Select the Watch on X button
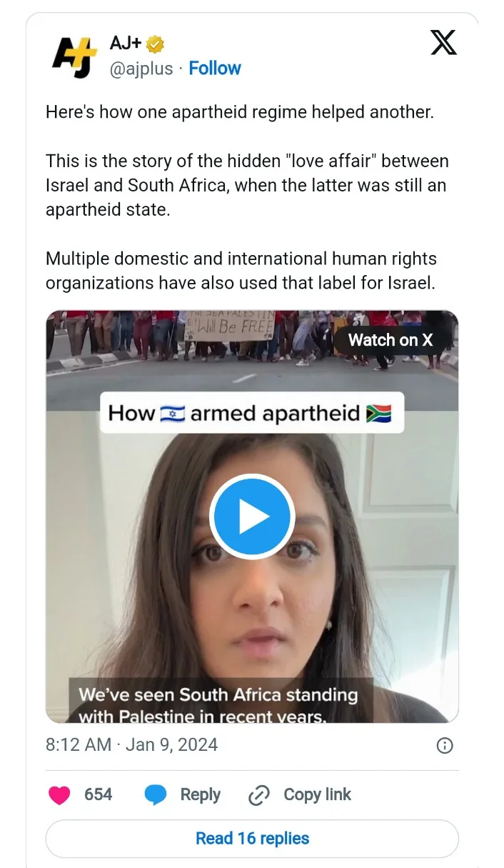504x868 pixels. point(390,340)
